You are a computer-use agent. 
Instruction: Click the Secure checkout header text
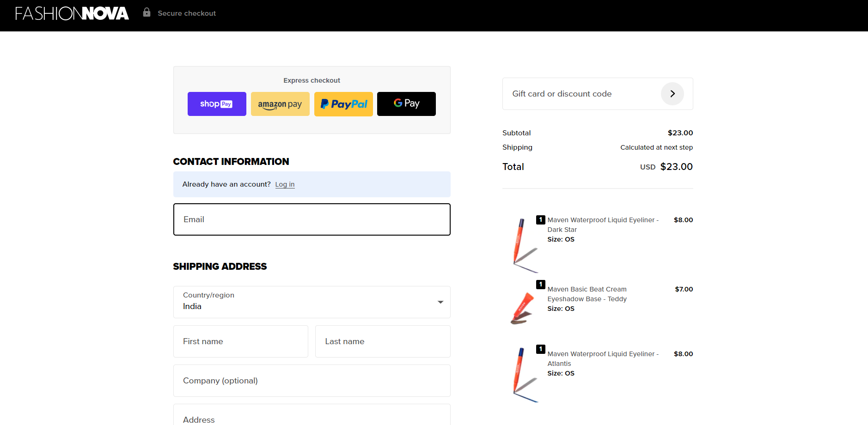(186, 13)
